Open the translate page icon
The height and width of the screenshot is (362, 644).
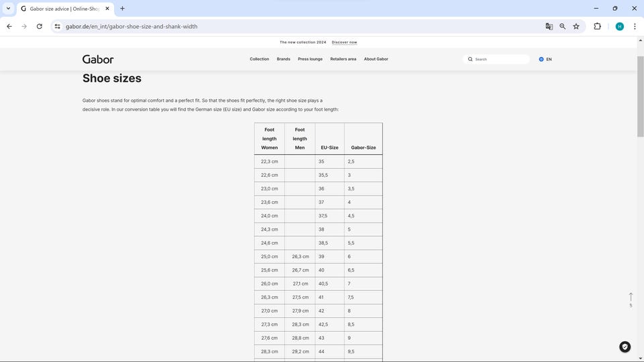coord(549,26)
